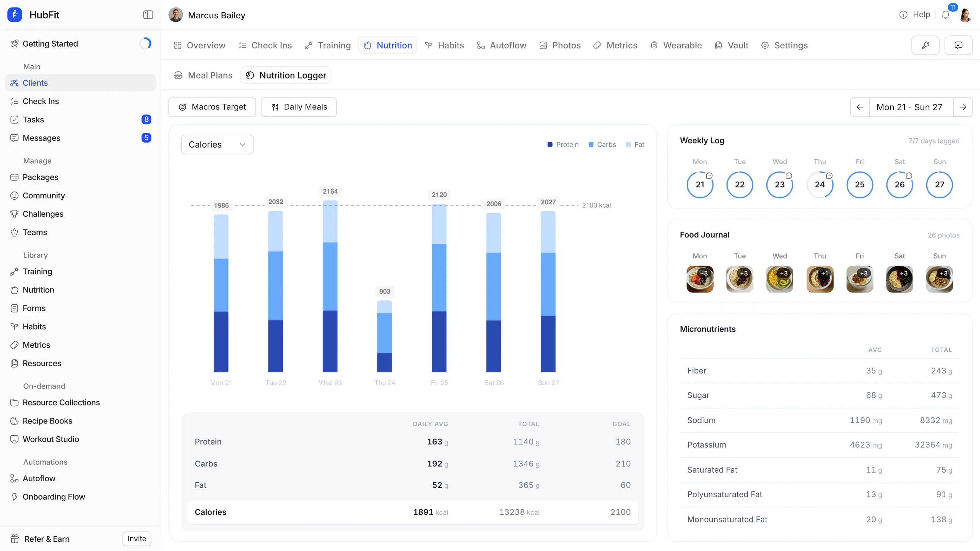Viewport: 980px width, 551px height.
Task: Click the Macros Target button
Action: [212, 107]
